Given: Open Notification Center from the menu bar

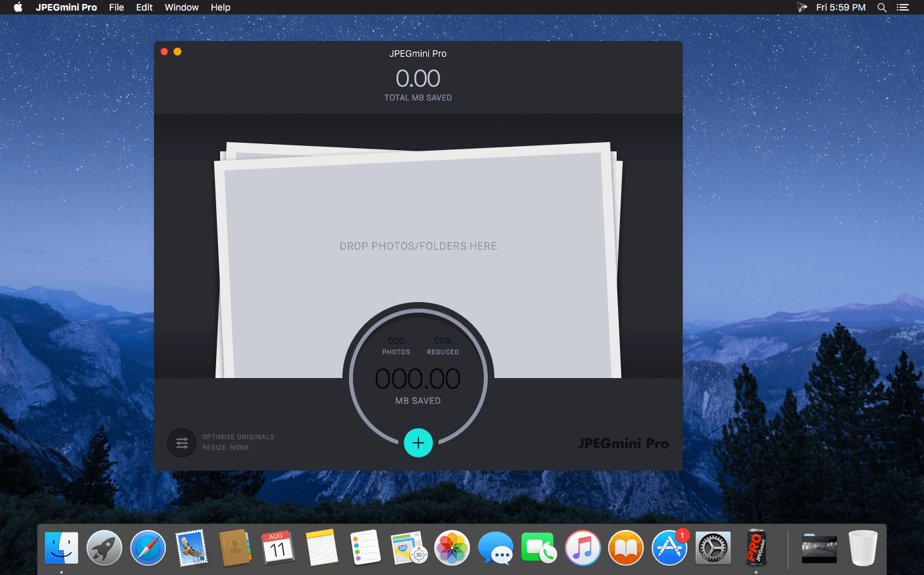Looking at the screenshot, I should coord(902,7).
